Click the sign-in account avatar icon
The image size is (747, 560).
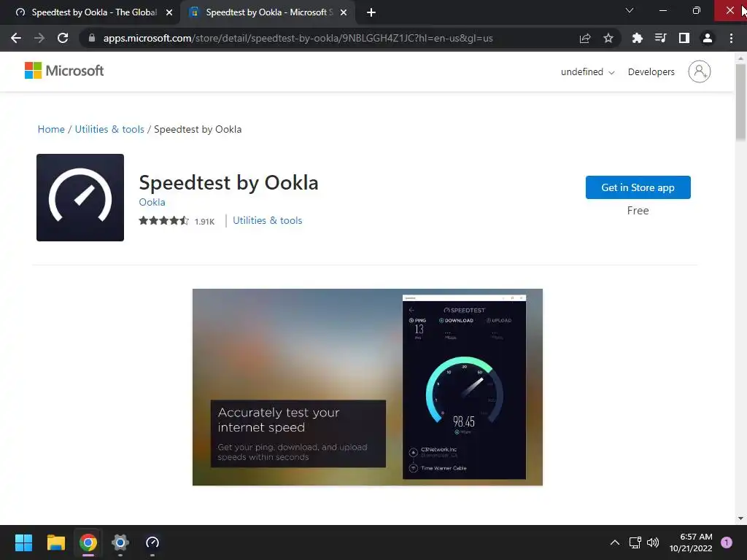tap(699, 72)
